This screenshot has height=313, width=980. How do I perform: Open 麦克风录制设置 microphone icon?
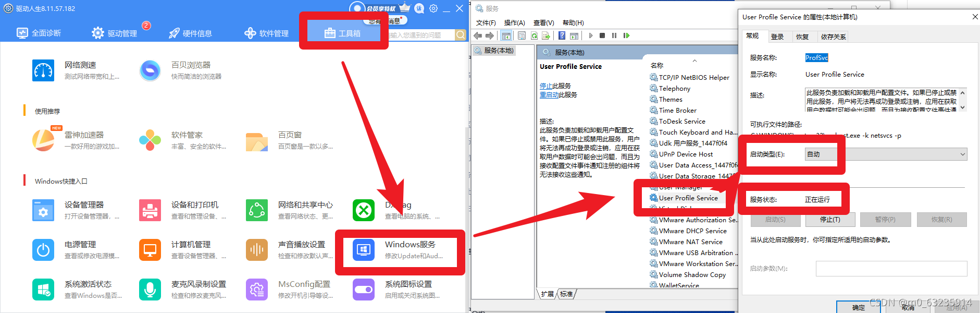tap(150, 290)
